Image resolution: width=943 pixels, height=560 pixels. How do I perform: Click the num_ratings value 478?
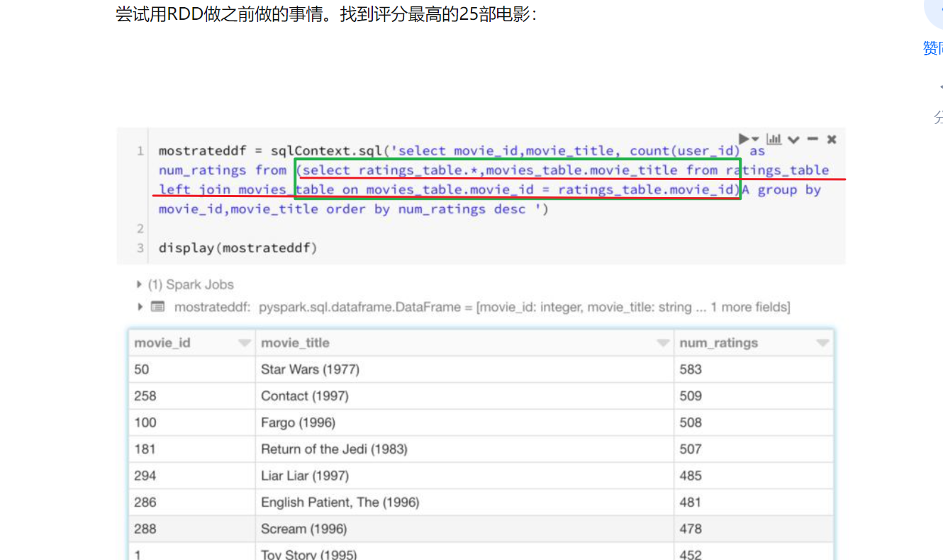[x=690, y=529]
